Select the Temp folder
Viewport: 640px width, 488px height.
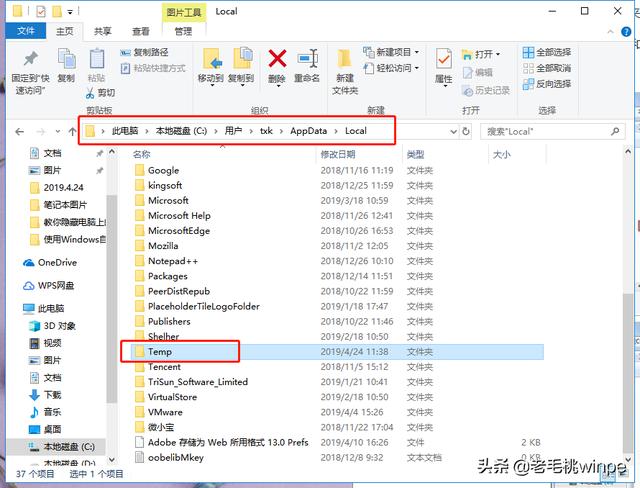pos(337,352)
